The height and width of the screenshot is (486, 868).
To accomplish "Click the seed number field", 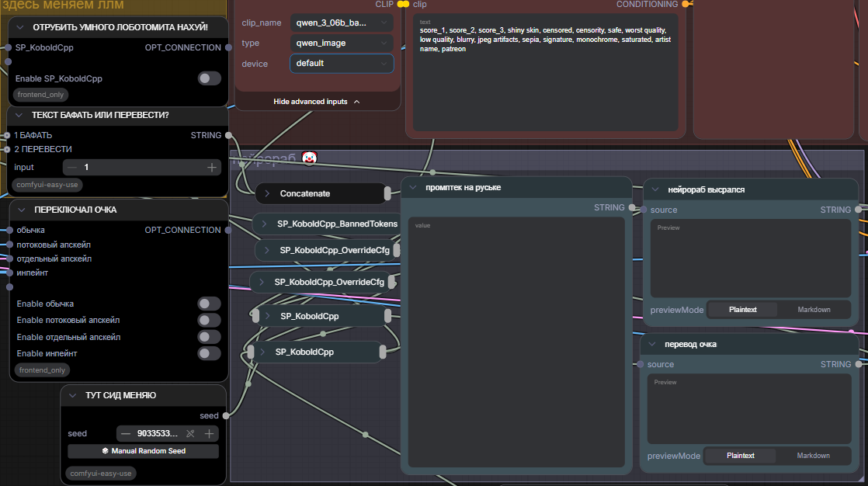I will coord(158,433).
